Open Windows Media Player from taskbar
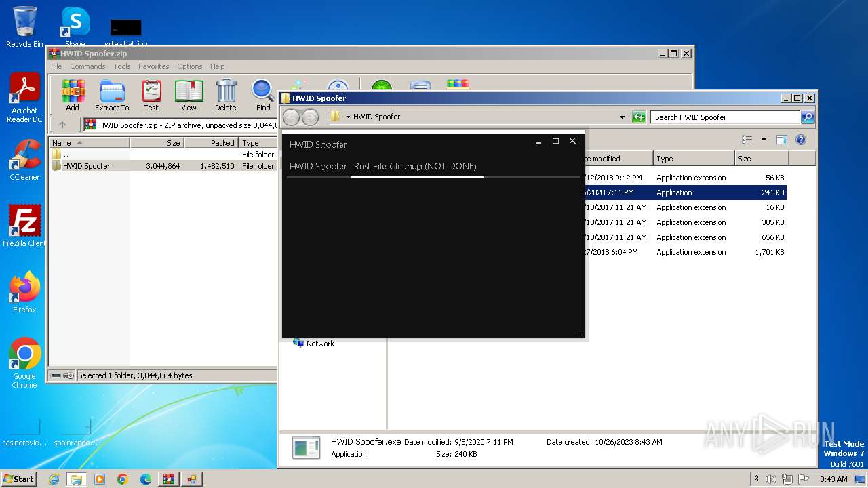 [100, 479]
